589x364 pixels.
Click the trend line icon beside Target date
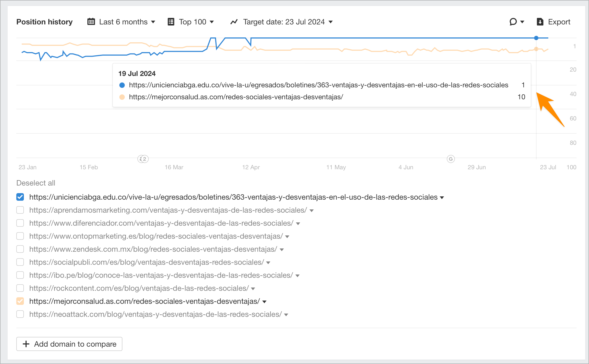[234, 22]
